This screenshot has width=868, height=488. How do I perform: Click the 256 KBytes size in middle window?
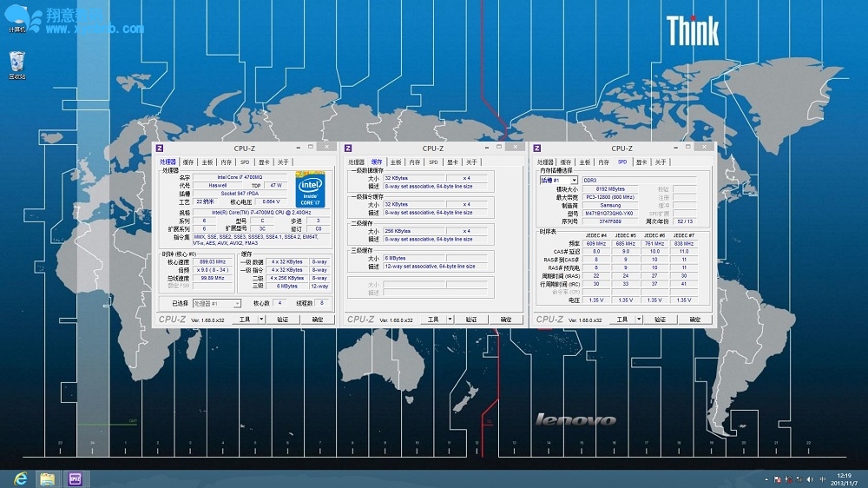click(414, 231)
